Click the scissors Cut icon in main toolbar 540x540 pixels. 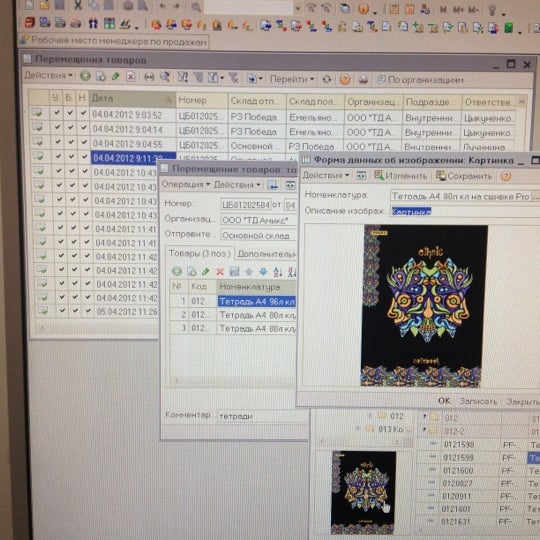(78, 5)
